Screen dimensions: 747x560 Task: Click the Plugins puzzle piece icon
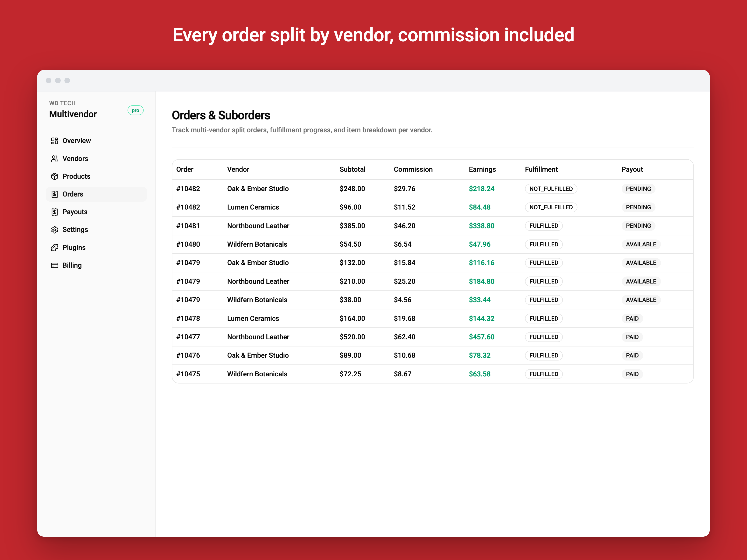(54, 247)
